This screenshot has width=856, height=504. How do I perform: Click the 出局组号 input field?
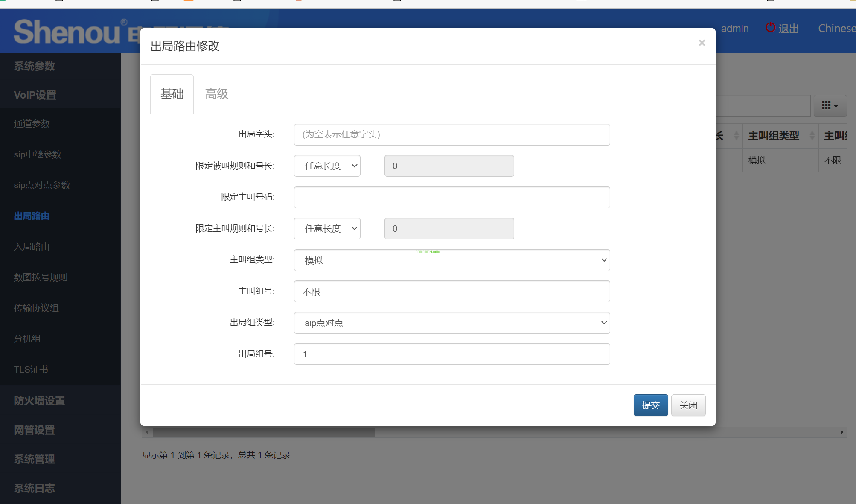(x=451, y=354)
